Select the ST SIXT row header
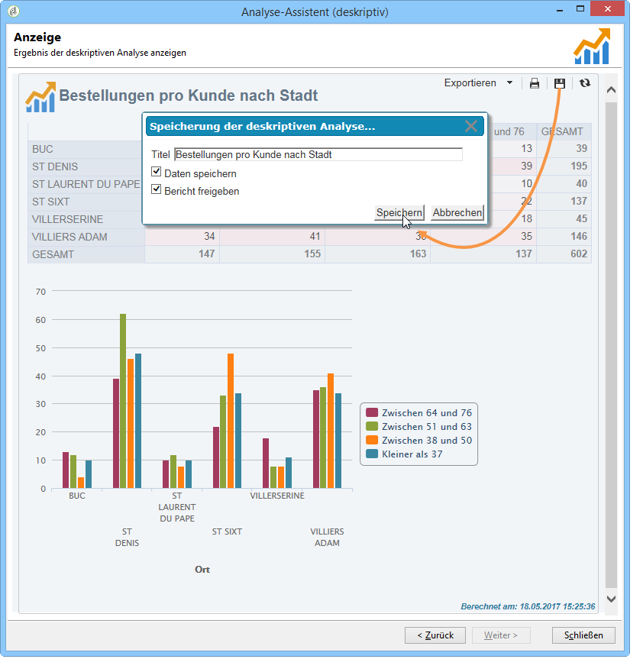This screenshot has height=672, width=643. [x=86, y=202]
